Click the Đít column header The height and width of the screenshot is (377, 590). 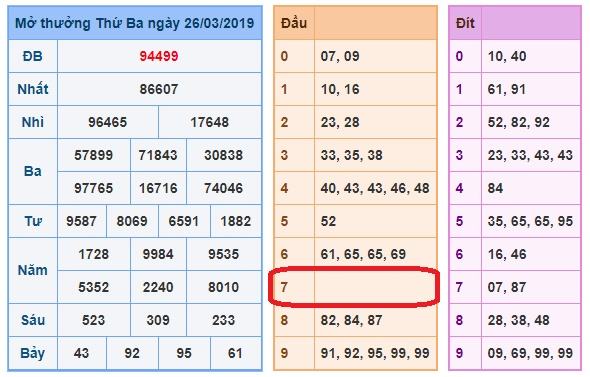coord(465,23)
